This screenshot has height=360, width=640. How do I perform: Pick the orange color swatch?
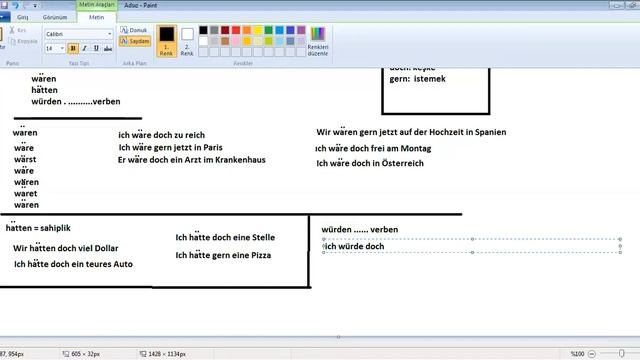[247, 30]
